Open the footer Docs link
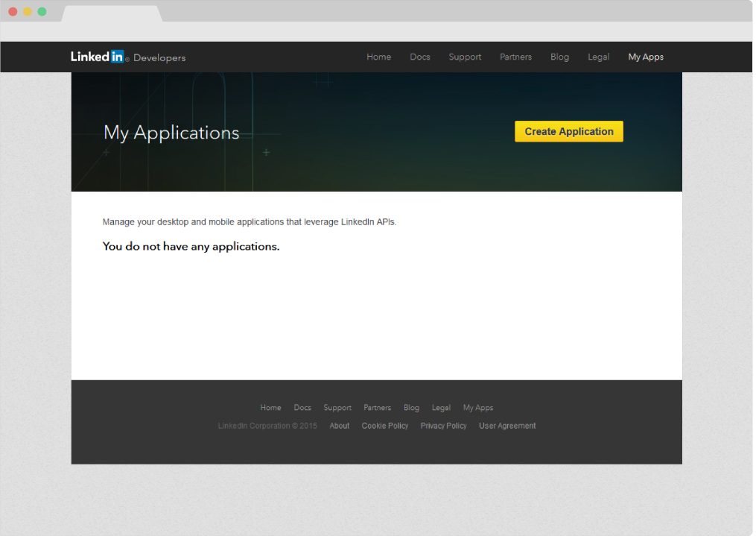 tap(302, 408)
